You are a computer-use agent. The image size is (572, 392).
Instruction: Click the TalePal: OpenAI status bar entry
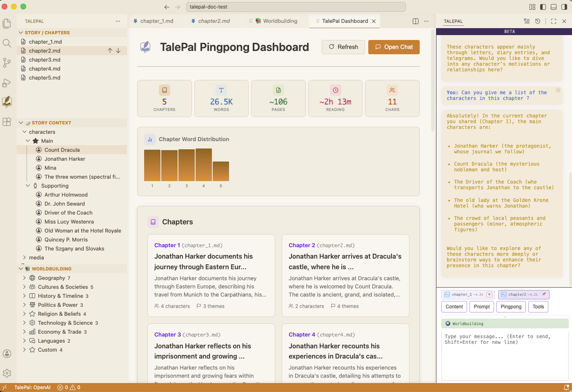(32, 388)
